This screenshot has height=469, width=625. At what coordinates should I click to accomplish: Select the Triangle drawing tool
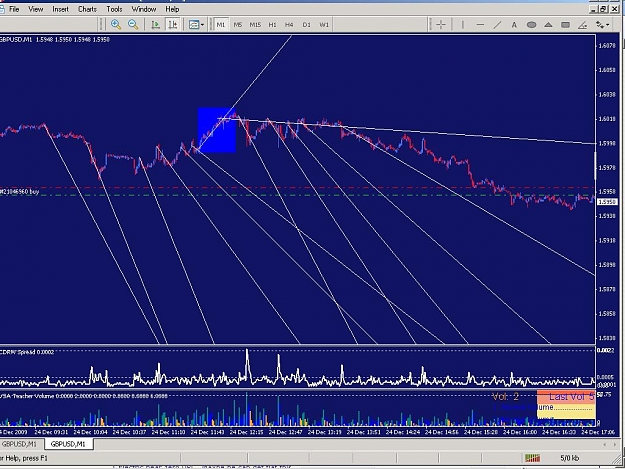coord(548,25)
